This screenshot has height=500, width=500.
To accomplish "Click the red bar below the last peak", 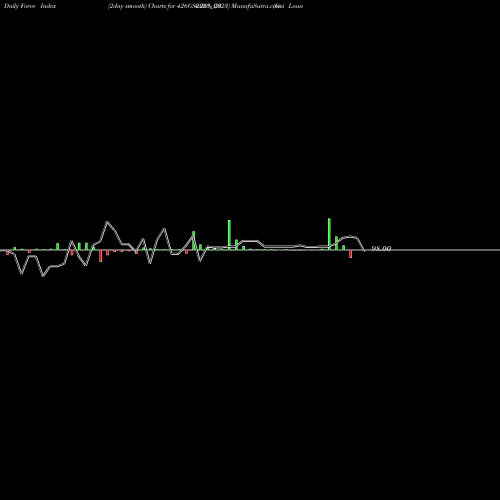I will tap(351, 254).
